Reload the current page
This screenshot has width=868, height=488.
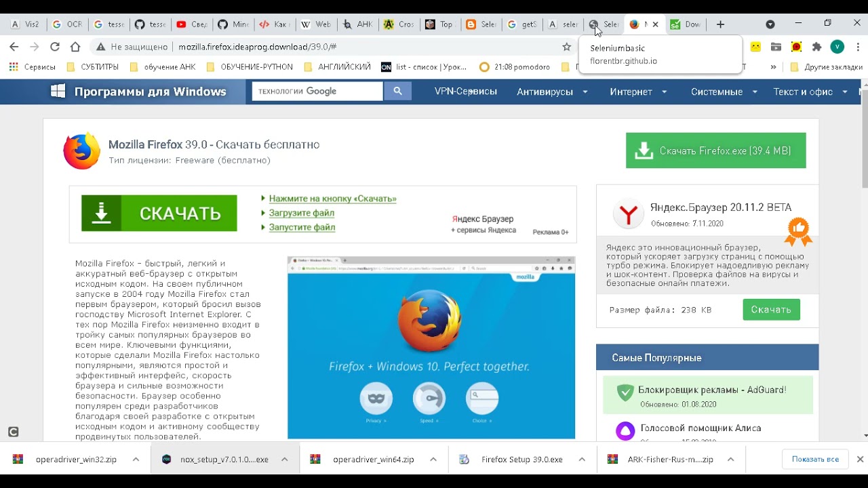click(x=55, y=47)
